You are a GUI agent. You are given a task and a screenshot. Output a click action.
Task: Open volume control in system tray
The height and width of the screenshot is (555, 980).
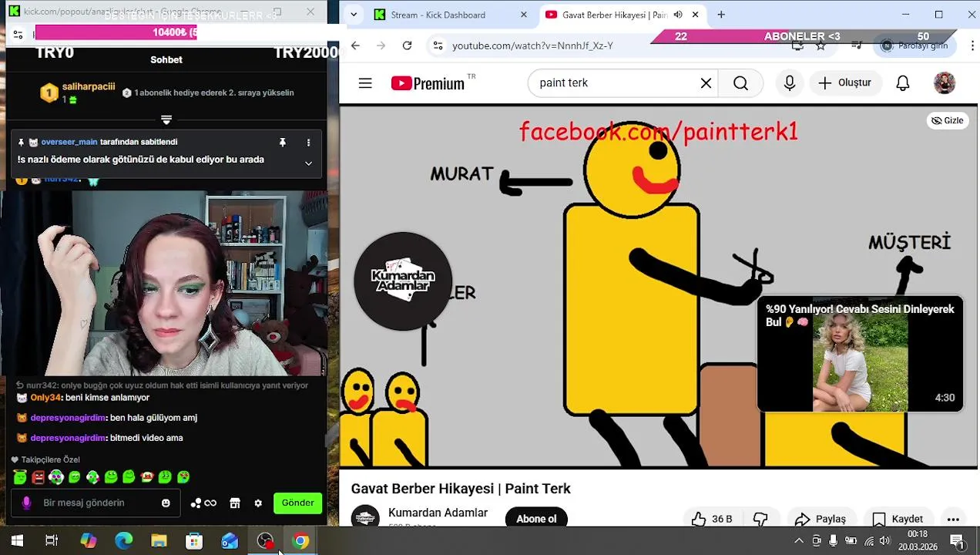pyautogui.click(x=885, y=541)
